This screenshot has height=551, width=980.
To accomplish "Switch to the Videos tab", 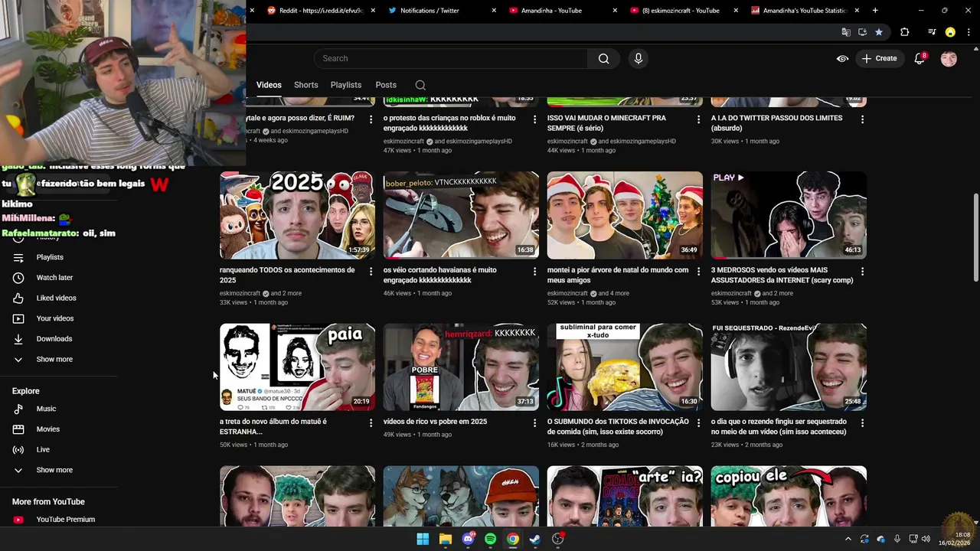I will 269,85.
